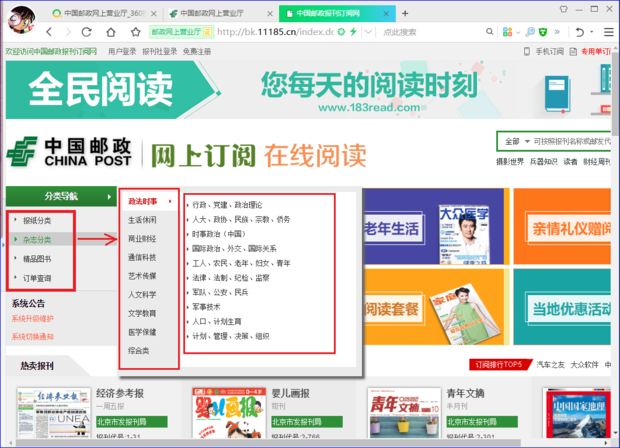
Task: Expand more toolbar extensions chevron
Action: click(x=558, y=32)
